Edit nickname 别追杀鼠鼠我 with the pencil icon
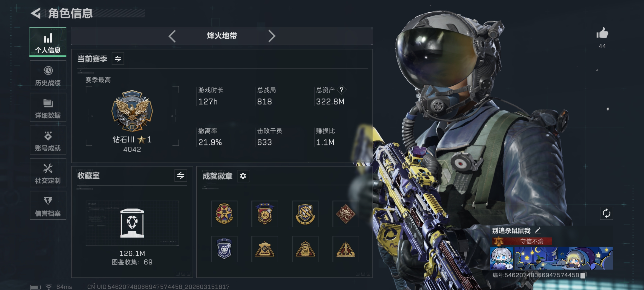 538,230
